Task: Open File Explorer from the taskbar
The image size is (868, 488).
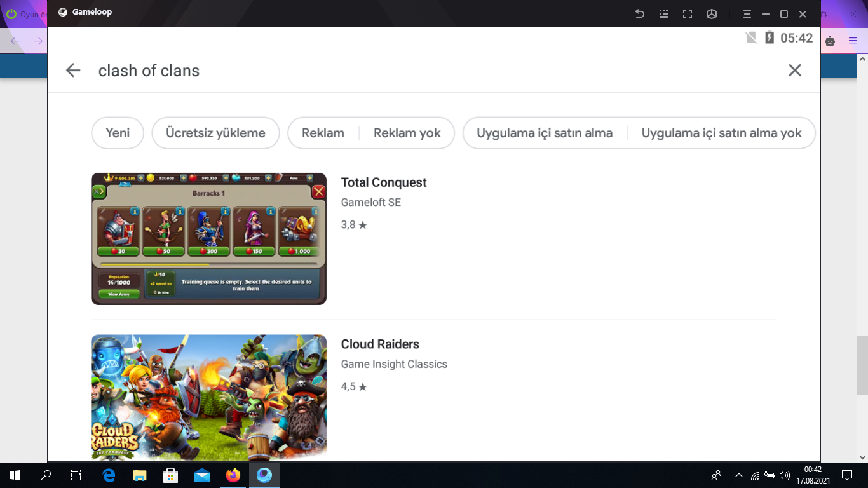Action: [140, 475]
